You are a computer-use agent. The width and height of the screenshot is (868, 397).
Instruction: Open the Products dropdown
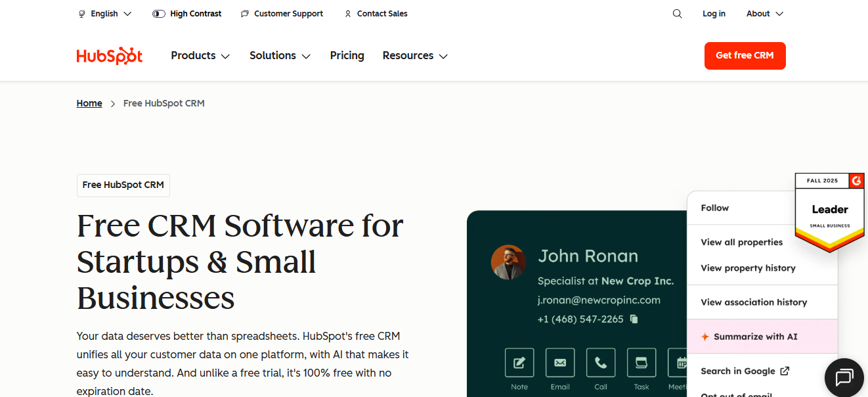pos(200,55)
